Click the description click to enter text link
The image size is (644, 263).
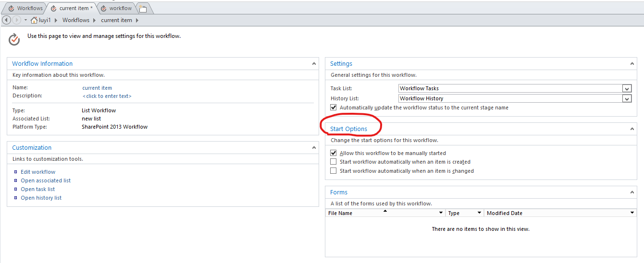pos(107,96)
